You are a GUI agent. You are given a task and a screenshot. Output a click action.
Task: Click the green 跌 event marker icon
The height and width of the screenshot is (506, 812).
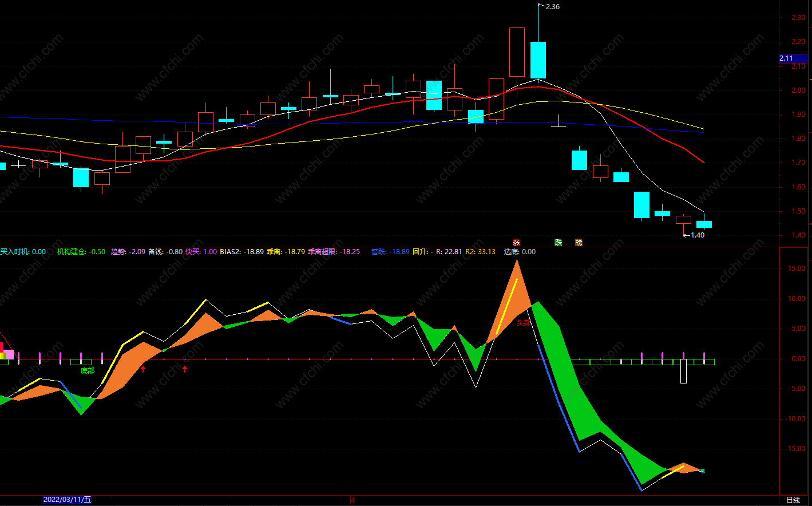coord(559,243)
